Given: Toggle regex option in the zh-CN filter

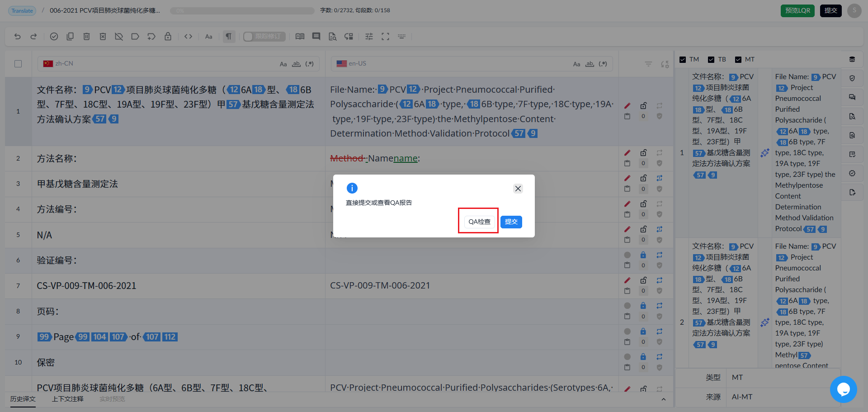Looking at the screenshot, I should tap(309, 64).
